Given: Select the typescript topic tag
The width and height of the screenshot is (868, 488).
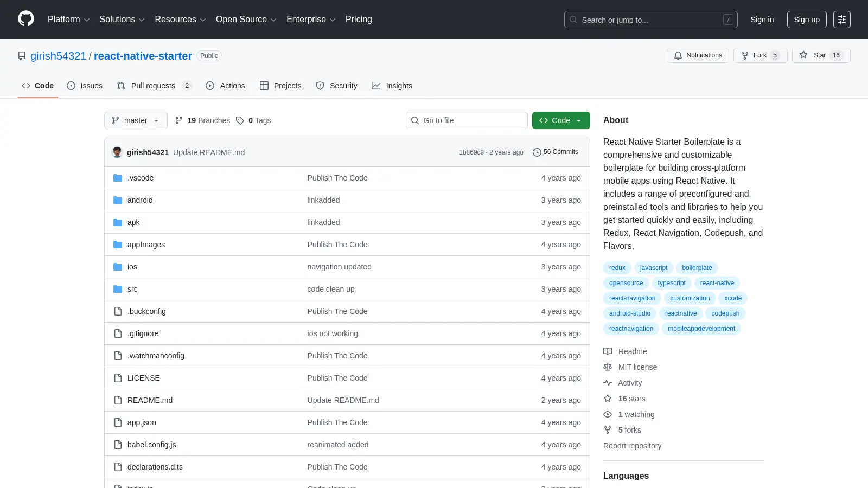Looking at the screenshot, I should pyautogui.click(x=672, y=283).
